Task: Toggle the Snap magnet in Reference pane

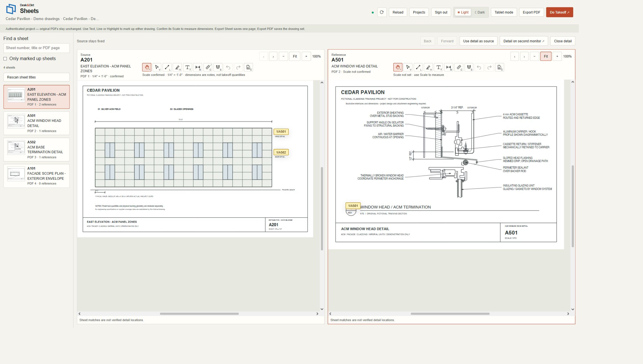Action: [469, 67]
